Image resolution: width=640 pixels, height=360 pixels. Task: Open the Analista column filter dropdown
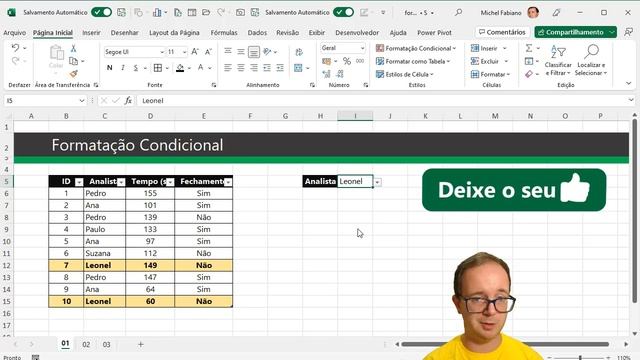click(x=121, y=182)
